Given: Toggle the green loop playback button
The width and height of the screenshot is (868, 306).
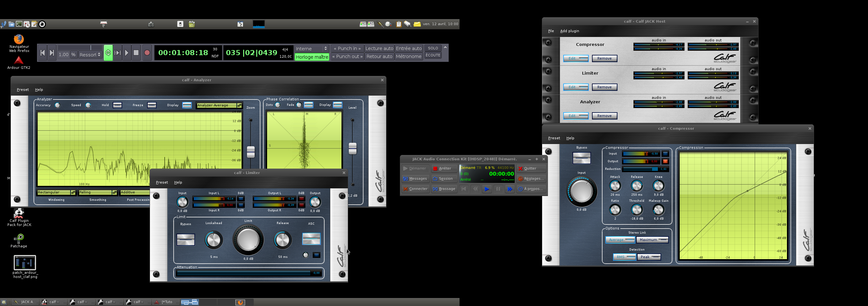Looking at the screenshot, I should point(108,53).
